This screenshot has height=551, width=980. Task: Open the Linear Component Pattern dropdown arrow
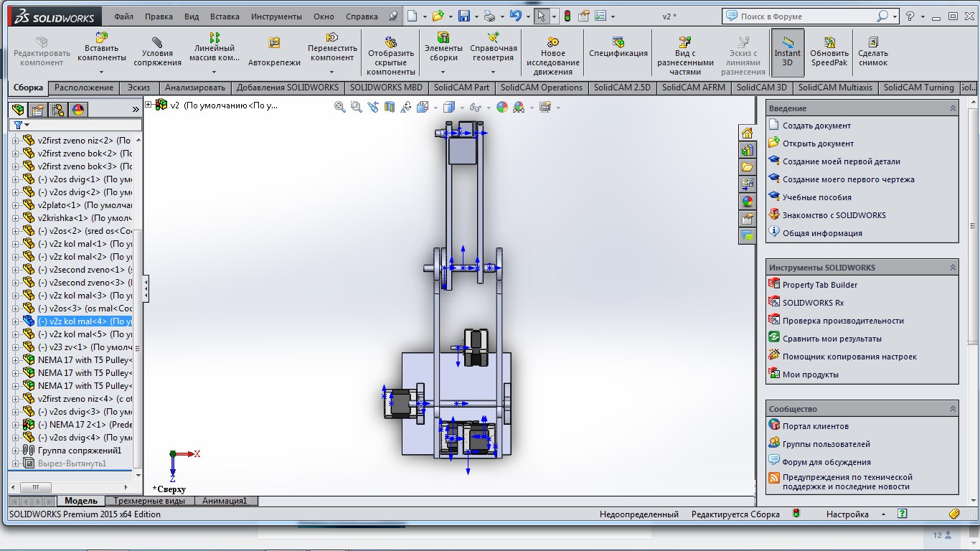[215, 72]
